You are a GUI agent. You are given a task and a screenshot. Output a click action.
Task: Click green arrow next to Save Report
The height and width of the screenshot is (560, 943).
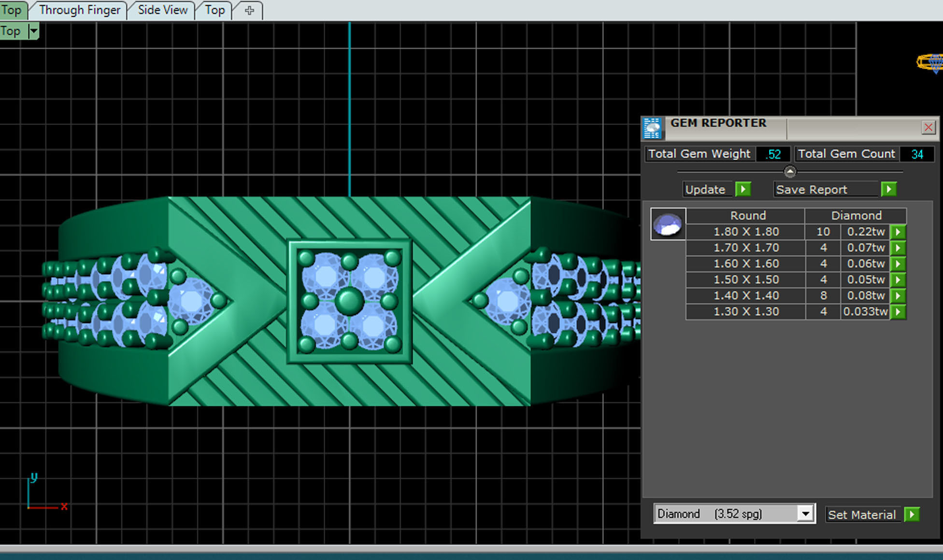[x=888, y=189]
